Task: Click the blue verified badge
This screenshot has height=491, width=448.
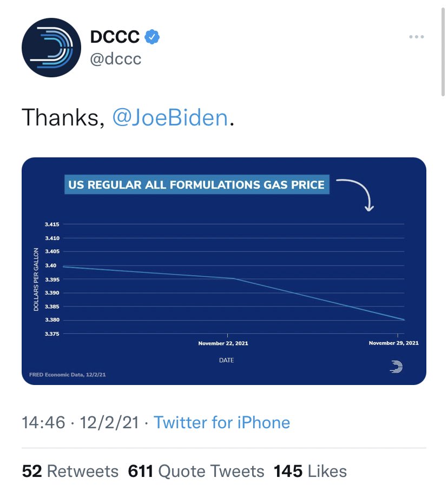Action: [152, 37]
